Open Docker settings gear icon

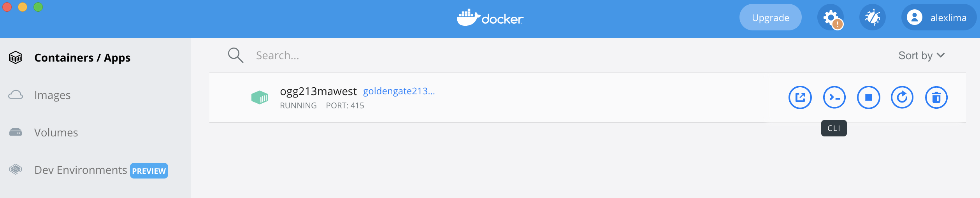[x=830, y=18]
